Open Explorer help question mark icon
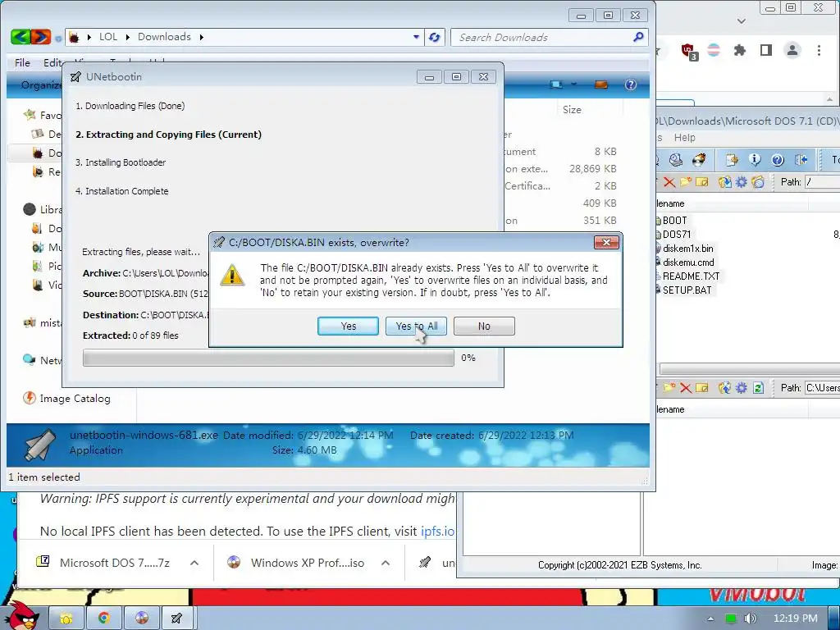 631,84
